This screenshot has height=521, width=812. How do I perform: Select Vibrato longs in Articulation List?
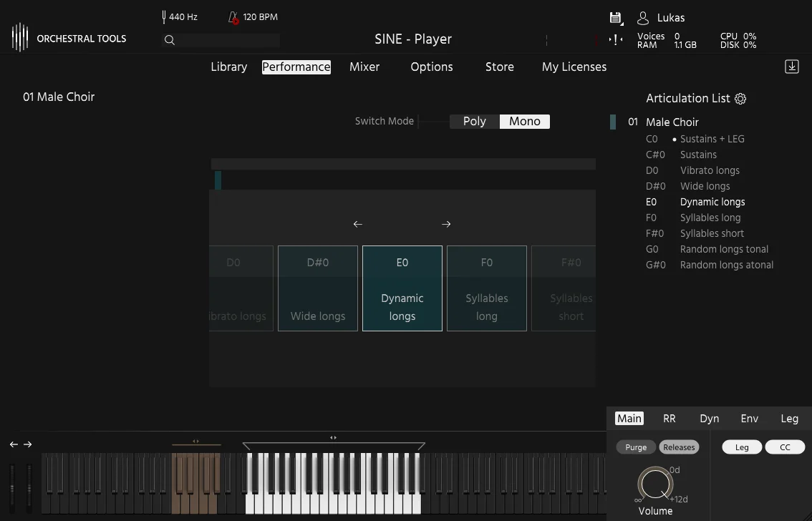(x=710, y=171)
